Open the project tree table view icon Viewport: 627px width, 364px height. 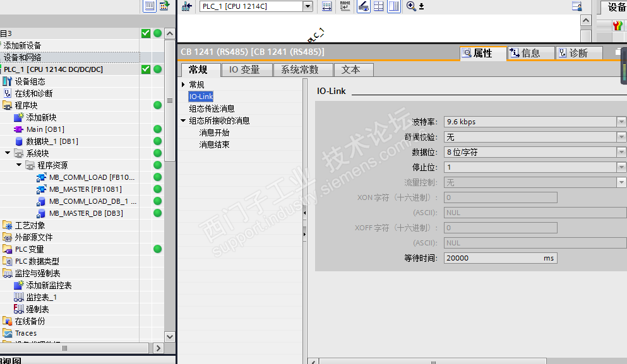(x=150, y=6)
